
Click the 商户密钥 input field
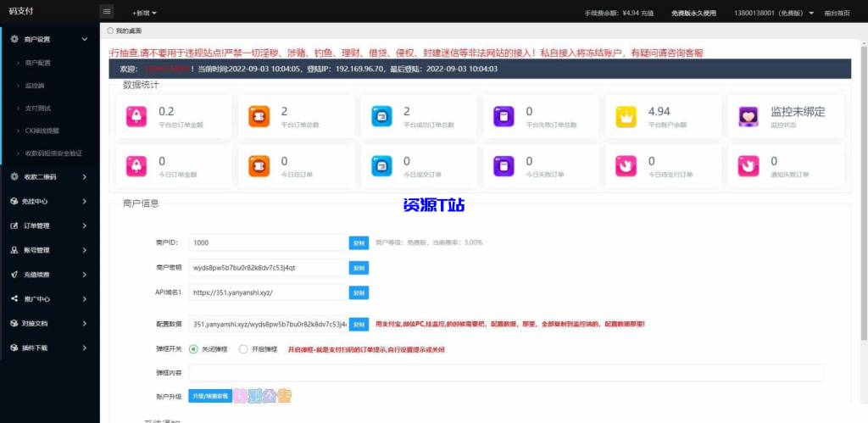[267, 267]
